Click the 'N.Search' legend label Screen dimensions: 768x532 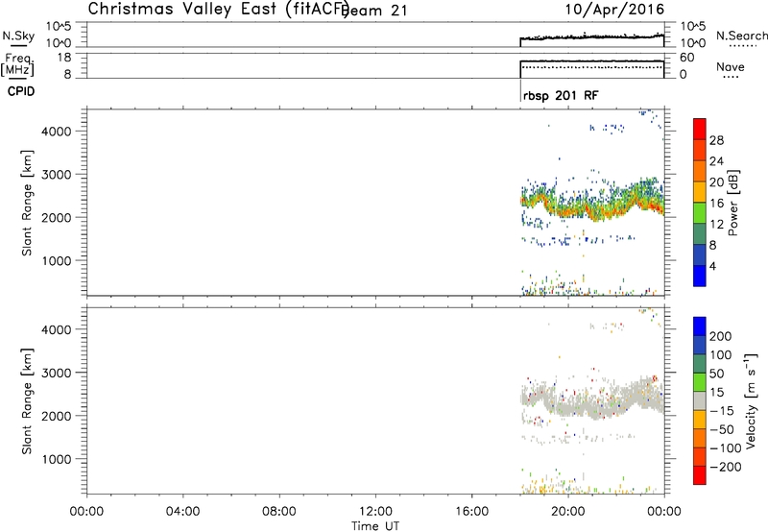pos(741,36)
